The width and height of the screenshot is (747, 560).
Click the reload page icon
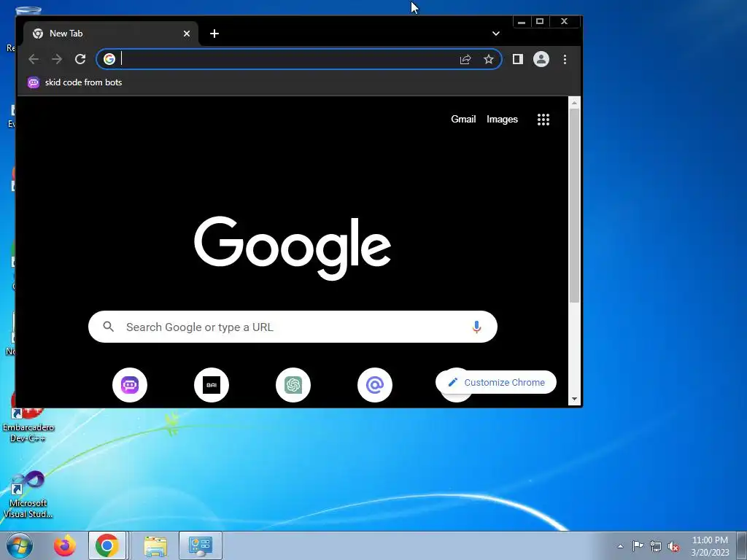[x=80, y=59]
